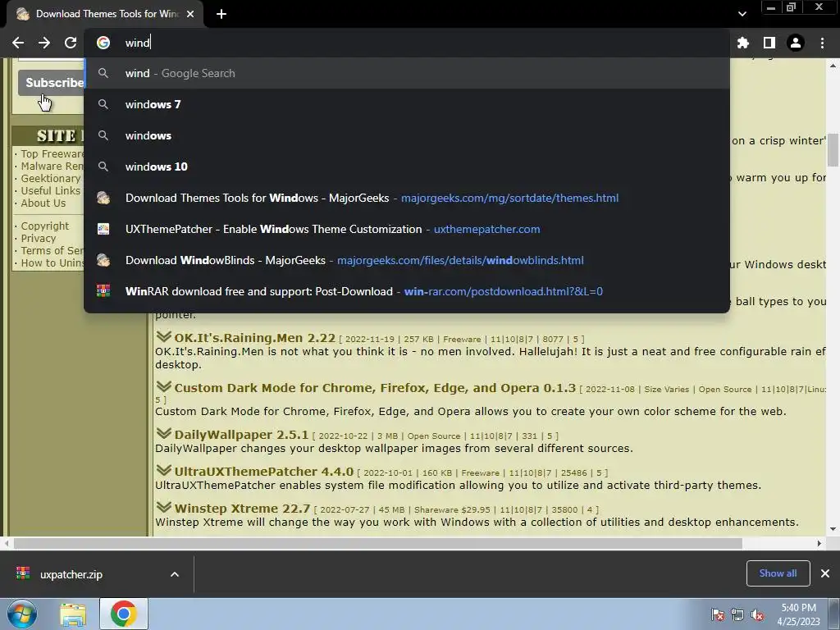Viewport: 840px width, 630px height.
Task: Open the Winstep Xtreme 22.7 link
Action: [242, 509]
